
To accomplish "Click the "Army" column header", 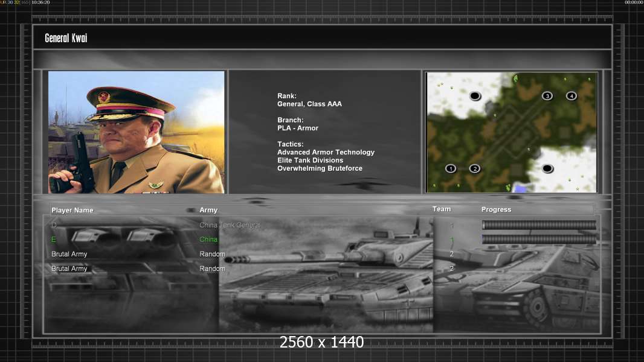I will click(208, 210).
